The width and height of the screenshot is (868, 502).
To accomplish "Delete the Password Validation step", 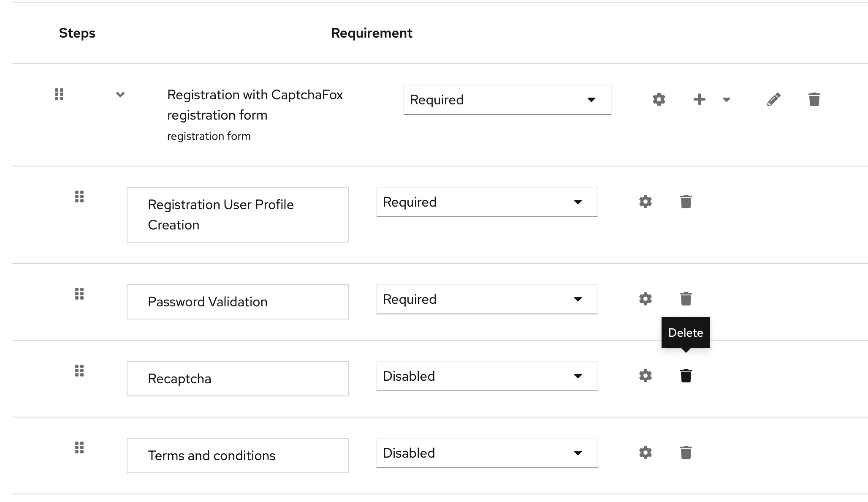I will click(686, 299).
